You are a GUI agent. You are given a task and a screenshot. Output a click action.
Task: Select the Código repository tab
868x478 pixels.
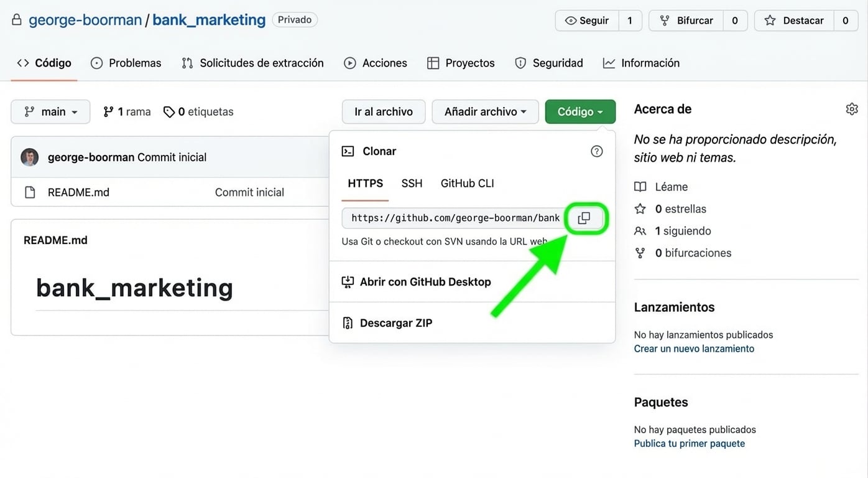coord(44,63)
